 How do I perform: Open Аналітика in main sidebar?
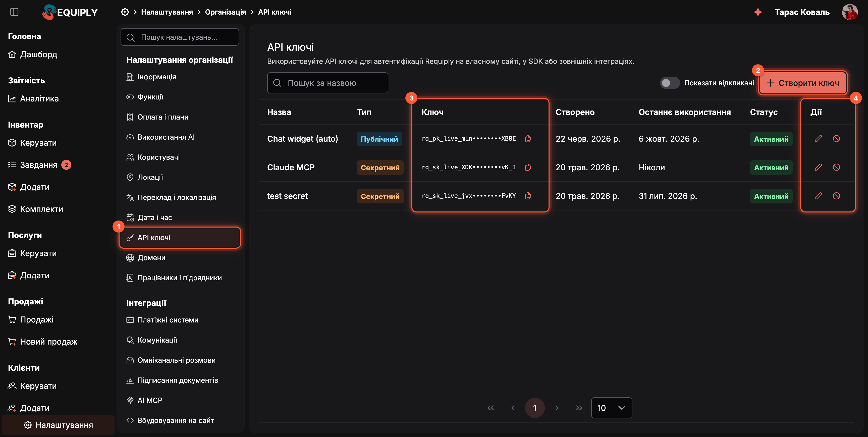point(33,99)
